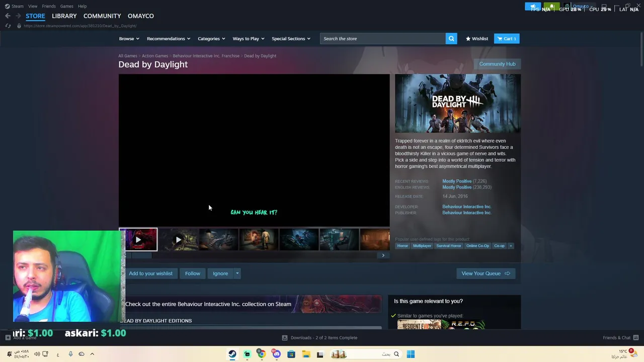Image resolution: width=644 pixels, height=362 pixels.
Task: Click the page reload icon
Action: click(8, 26)
